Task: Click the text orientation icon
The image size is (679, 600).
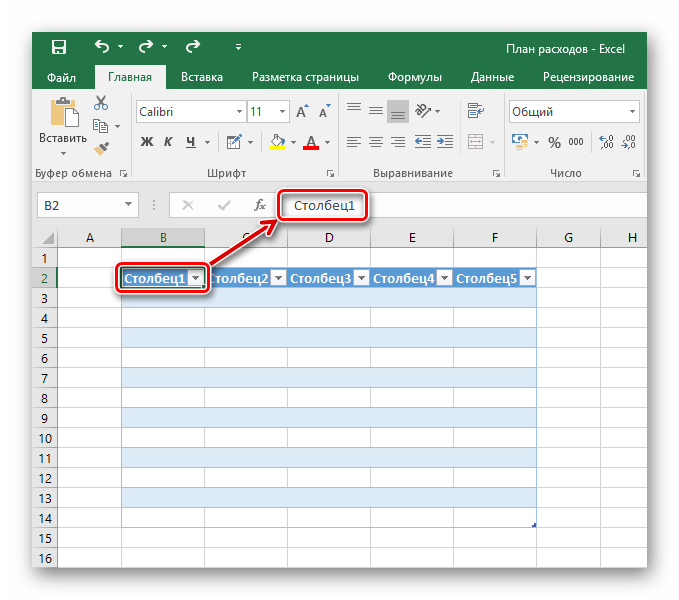Action: [x=424, y=111]
